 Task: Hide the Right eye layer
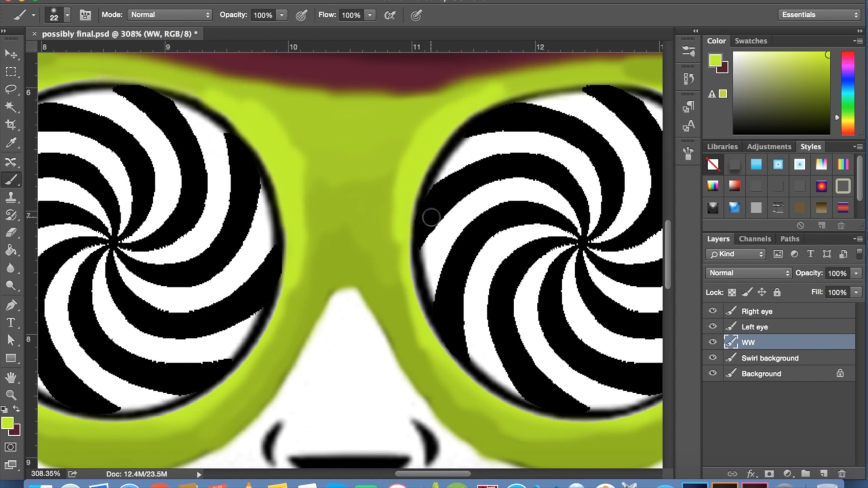(712, 311)
